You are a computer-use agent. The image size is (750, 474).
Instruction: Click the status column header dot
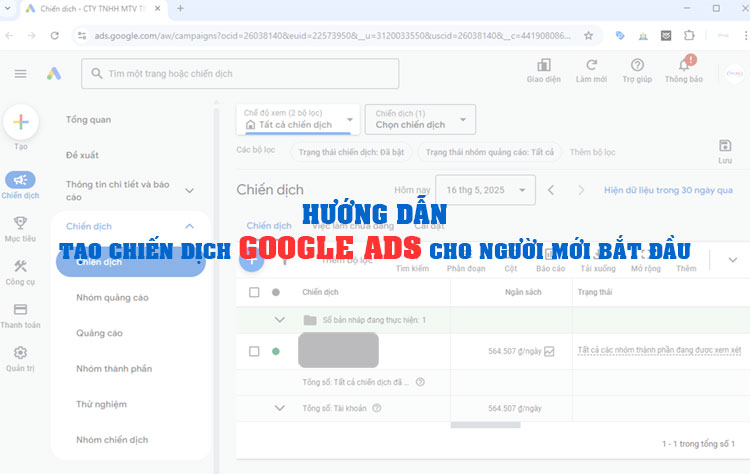pos(276,292)
